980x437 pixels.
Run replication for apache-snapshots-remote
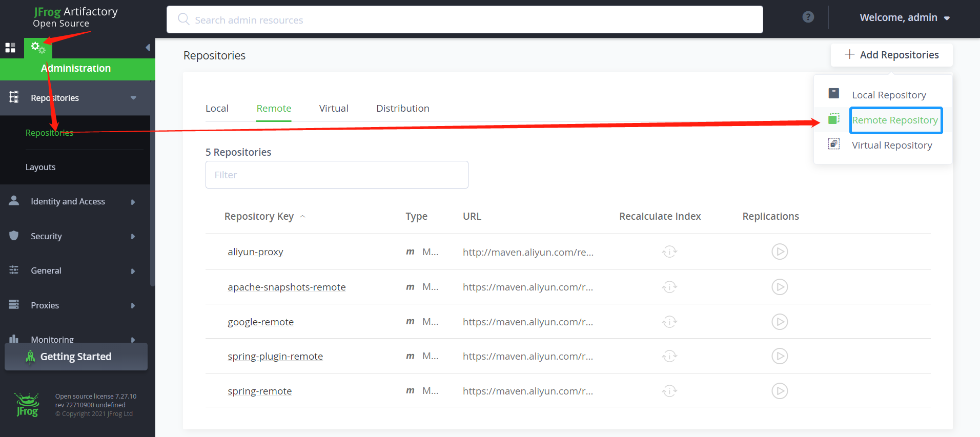(x=780, y=287)
